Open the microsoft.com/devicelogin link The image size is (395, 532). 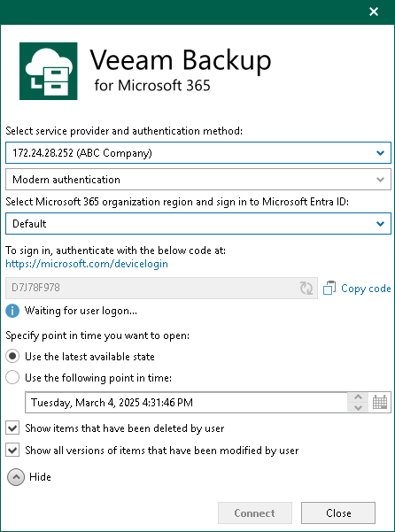click(87, 264)
